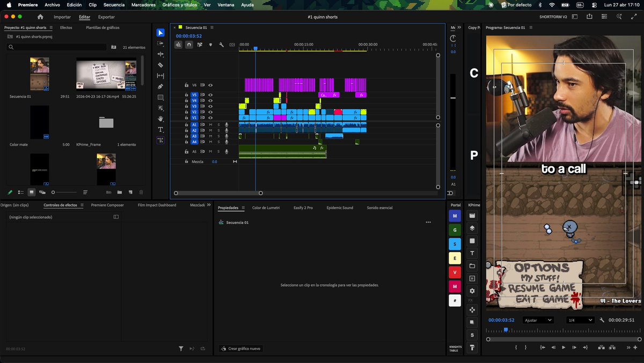Click the timeline wrench settings icon
This screenshot has height=363, width=644.
tap(221, 45)
